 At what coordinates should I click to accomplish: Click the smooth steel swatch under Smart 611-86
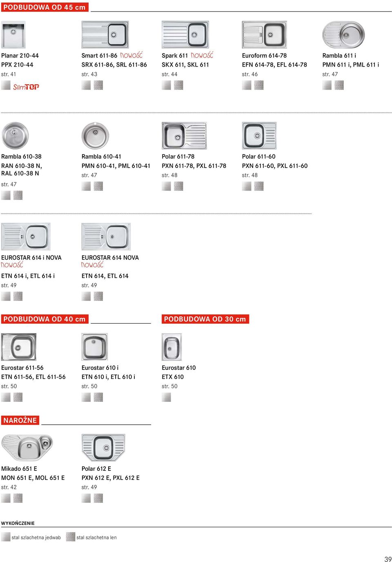click(x=86, y=85)
